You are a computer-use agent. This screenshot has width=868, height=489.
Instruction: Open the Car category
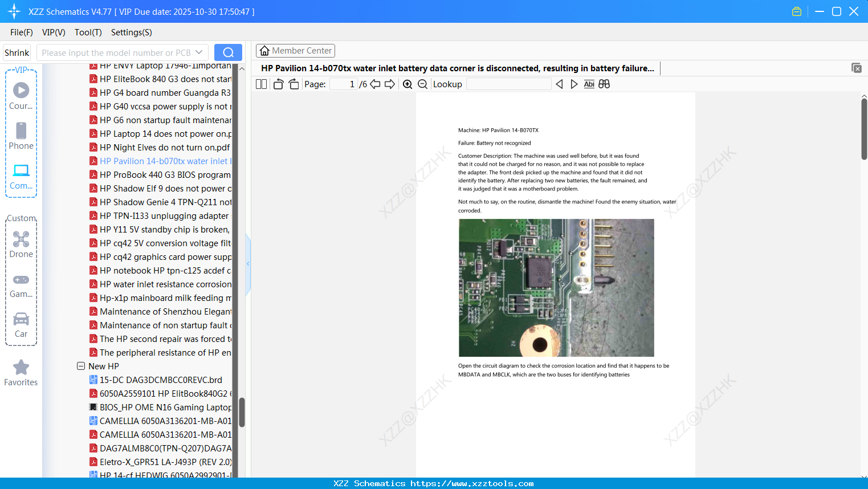21,324
